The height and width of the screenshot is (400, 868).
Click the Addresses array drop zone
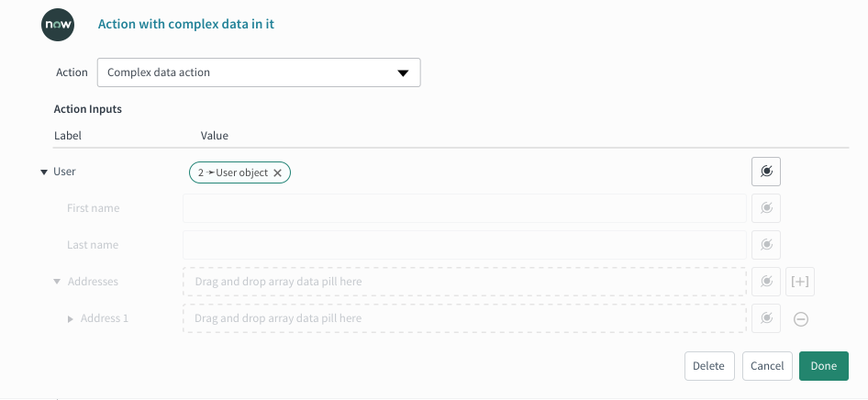pos(464,282)
